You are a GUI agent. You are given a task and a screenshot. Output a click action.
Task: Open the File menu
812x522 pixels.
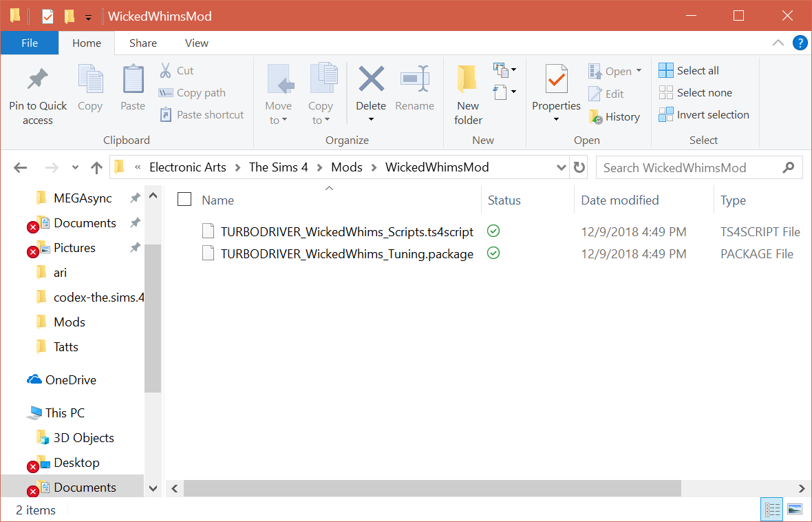click(30, 43)
